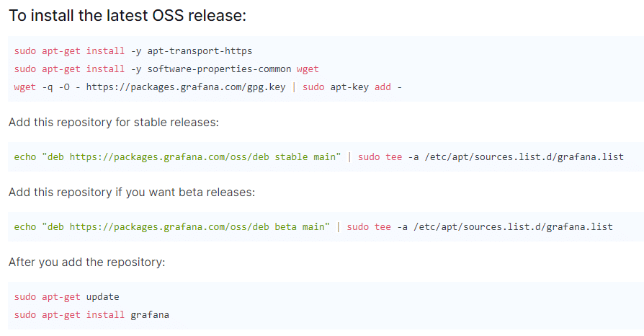Image resolution: width=644 pixels, height=336 pixels.
Task: Click the 'To install the latest OSS release' heading
Action: tap(128, 16)
